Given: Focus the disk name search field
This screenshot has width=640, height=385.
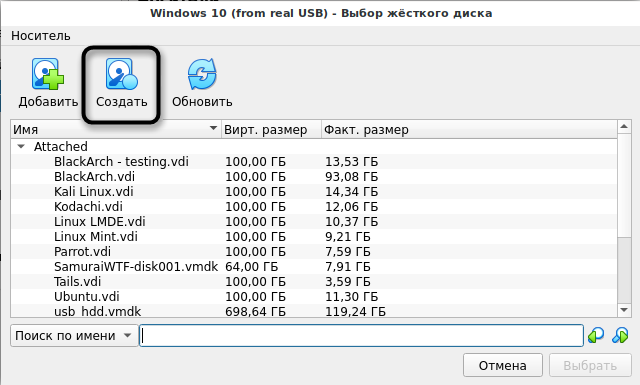Looking at the screenshot, I should point(361,336).
